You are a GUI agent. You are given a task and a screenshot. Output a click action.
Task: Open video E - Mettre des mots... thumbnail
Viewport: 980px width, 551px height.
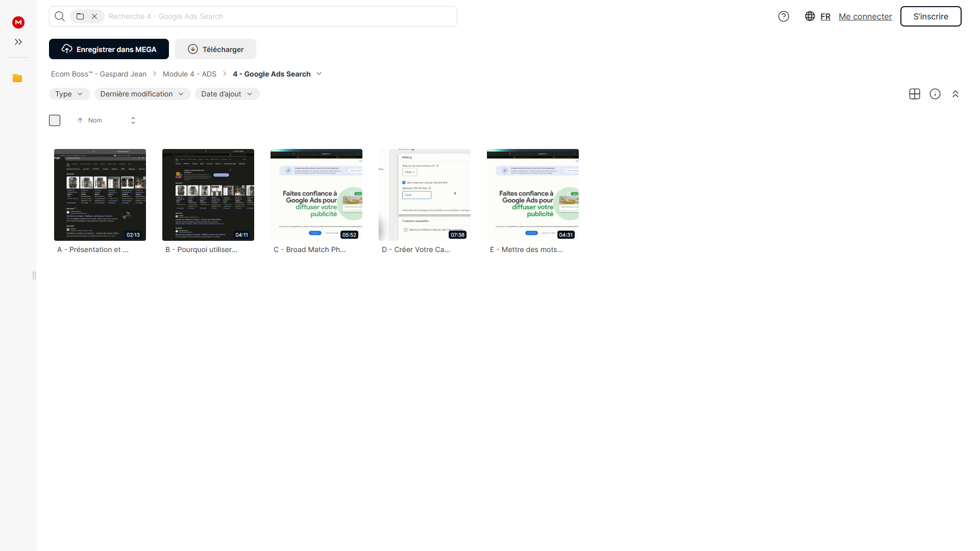pyautogui.click(x=533, y=195)
